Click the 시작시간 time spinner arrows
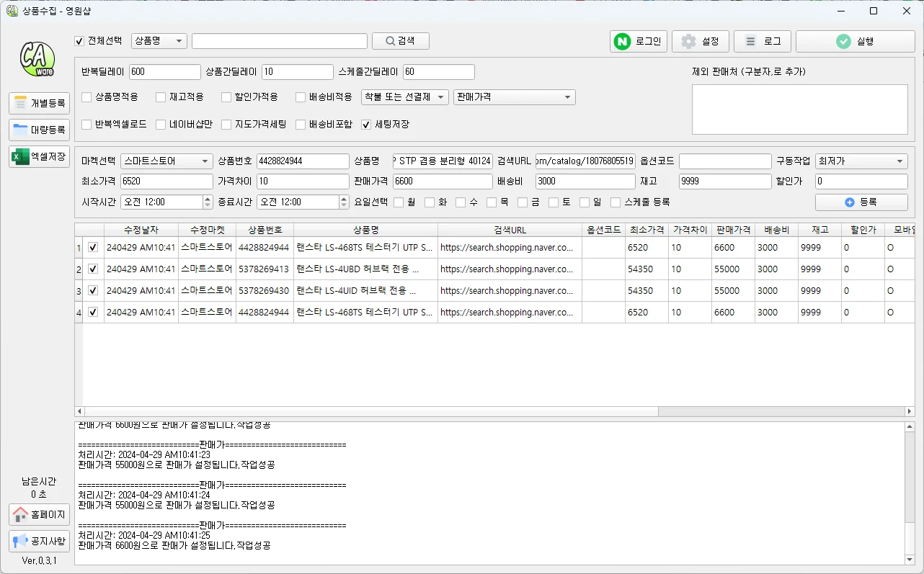This screenshot has height=574, width=924. pos(208,202)
